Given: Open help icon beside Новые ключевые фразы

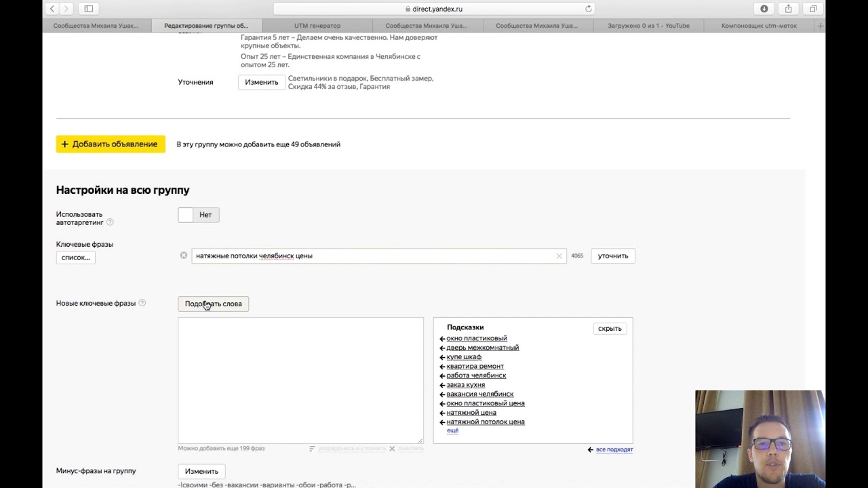Looking at the screenshot, I should 142,303.
